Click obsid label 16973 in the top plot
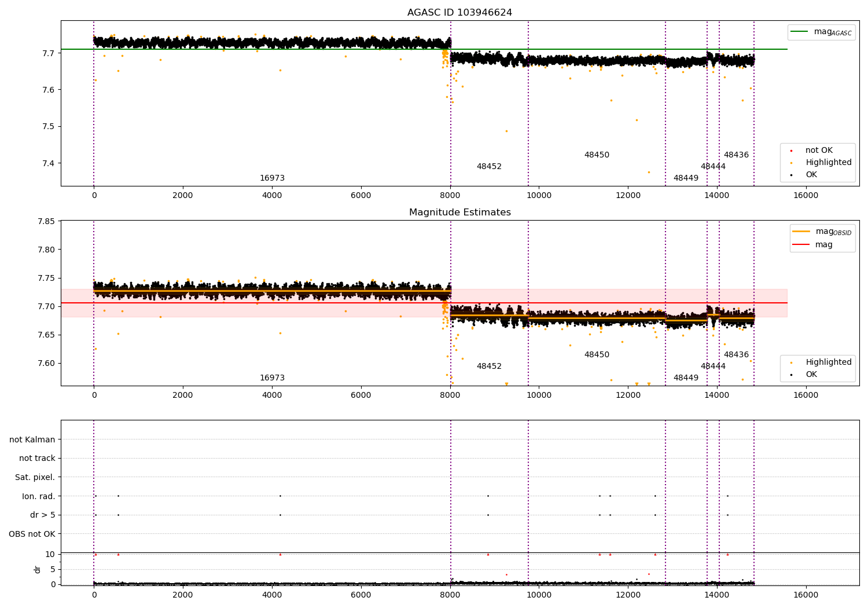Viewport: 868px width, 608px height. click(272, 178)
